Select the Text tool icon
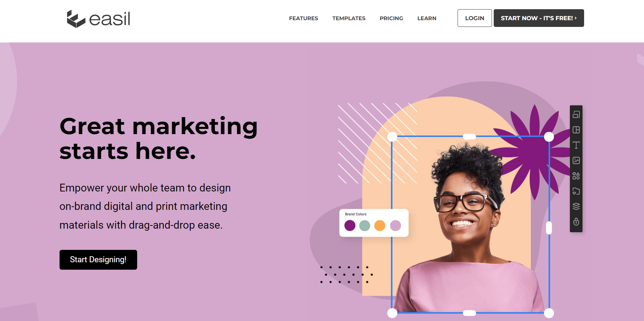The height and width of the screenshot is (321, 644). [x=576, y=145]
